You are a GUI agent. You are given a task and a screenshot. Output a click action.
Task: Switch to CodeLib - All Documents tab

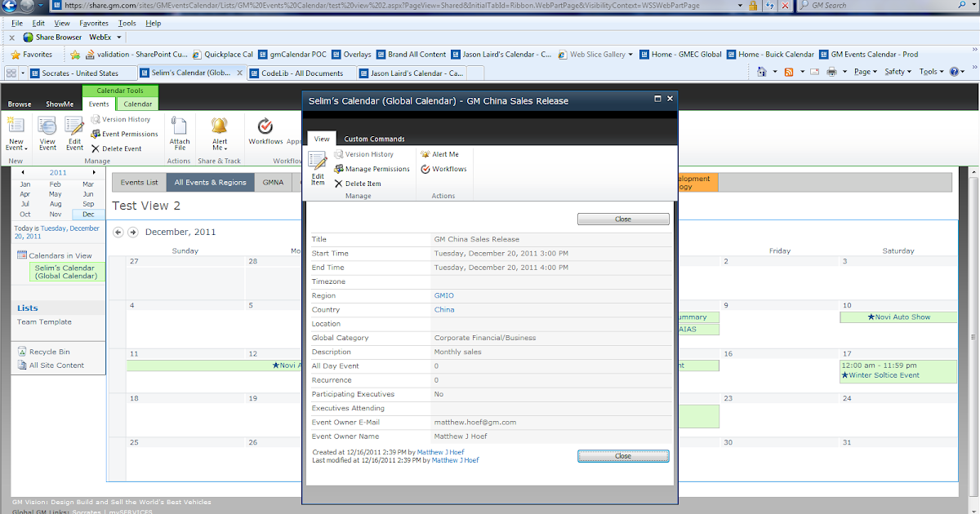click(301, 73)
